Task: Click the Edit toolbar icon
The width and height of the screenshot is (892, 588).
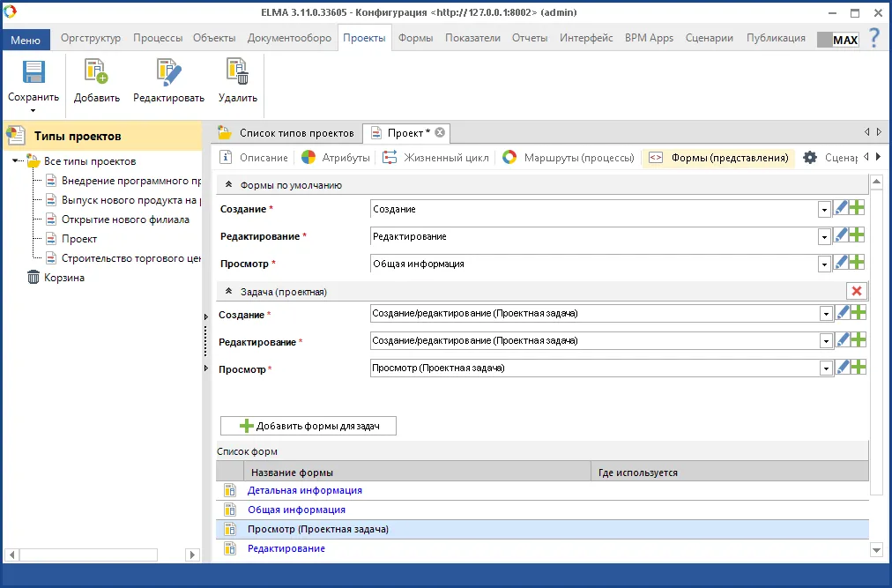Action: pyautogui.click(x=168, y=72)
